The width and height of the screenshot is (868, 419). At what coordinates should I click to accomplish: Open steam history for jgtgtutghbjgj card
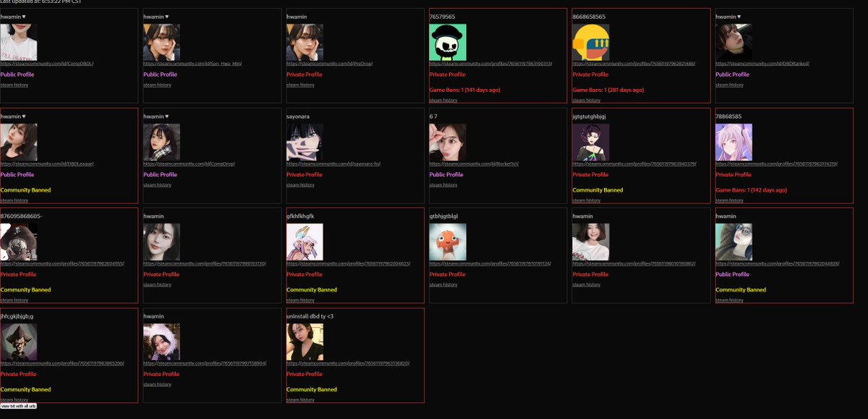[586, 200]
